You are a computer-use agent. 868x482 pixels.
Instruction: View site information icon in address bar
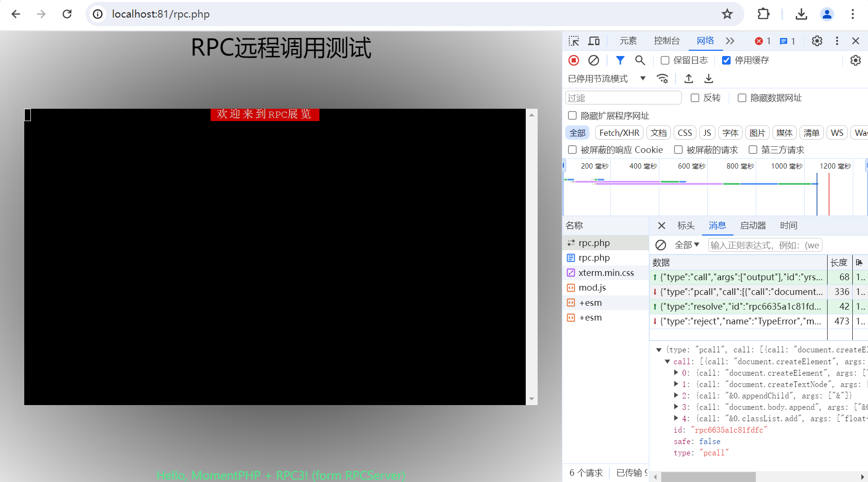point(98,14)
